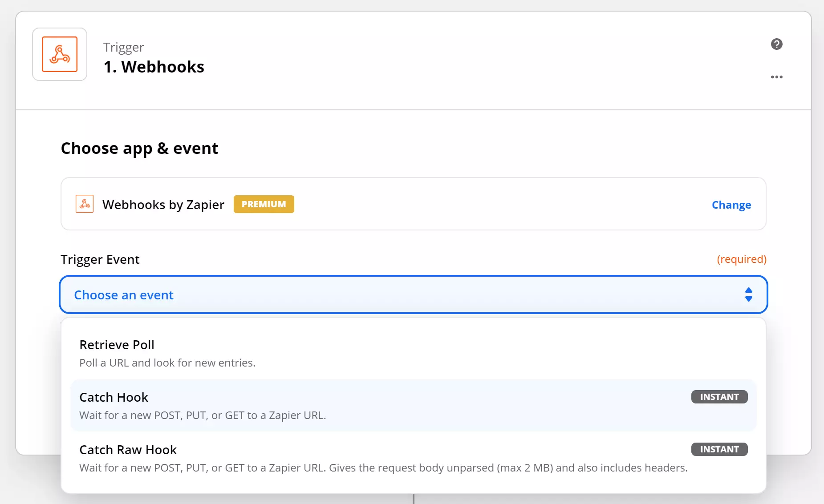Open the three-dot more options menu
The width and height of the screenshot is (824, 504).
pos(776,77)
